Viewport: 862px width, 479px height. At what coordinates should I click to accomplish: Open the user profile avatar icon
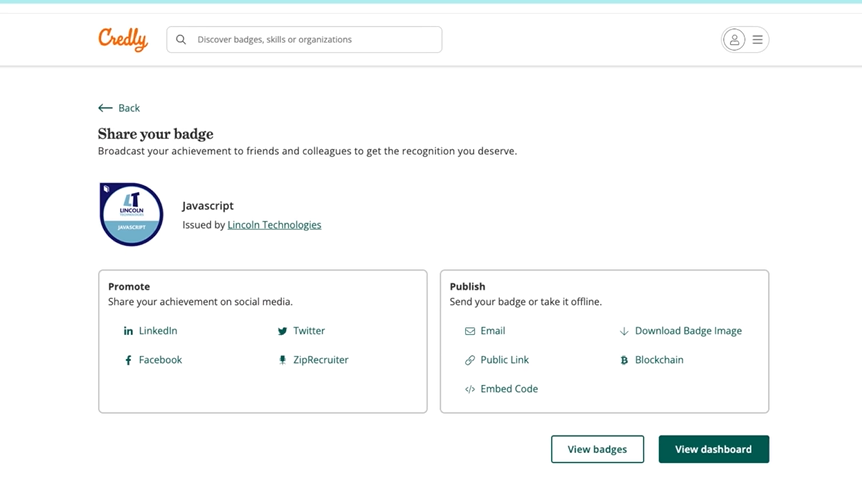(x=734, y=40)
